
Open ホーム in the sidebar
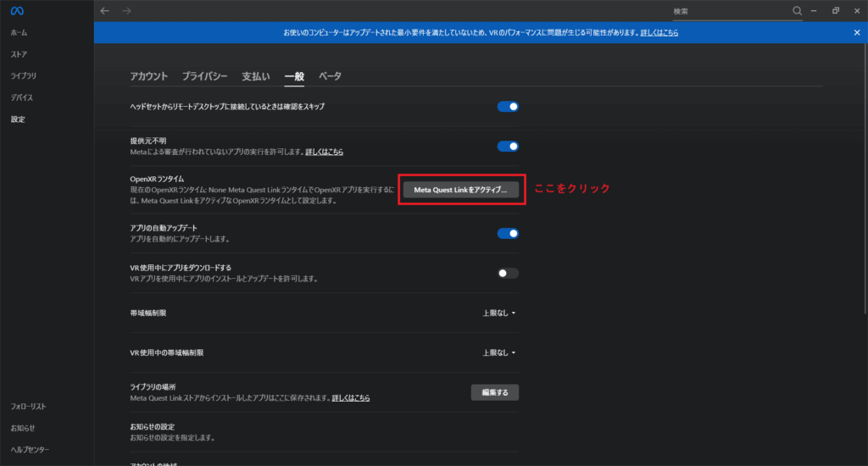pyautogui.click(x=19, y=33)
